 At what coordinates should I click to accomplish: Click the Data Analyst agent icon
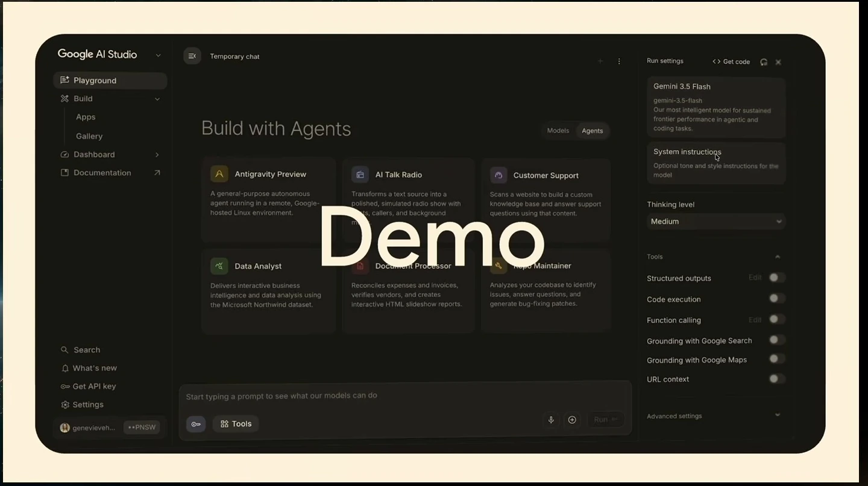point(219,266)
